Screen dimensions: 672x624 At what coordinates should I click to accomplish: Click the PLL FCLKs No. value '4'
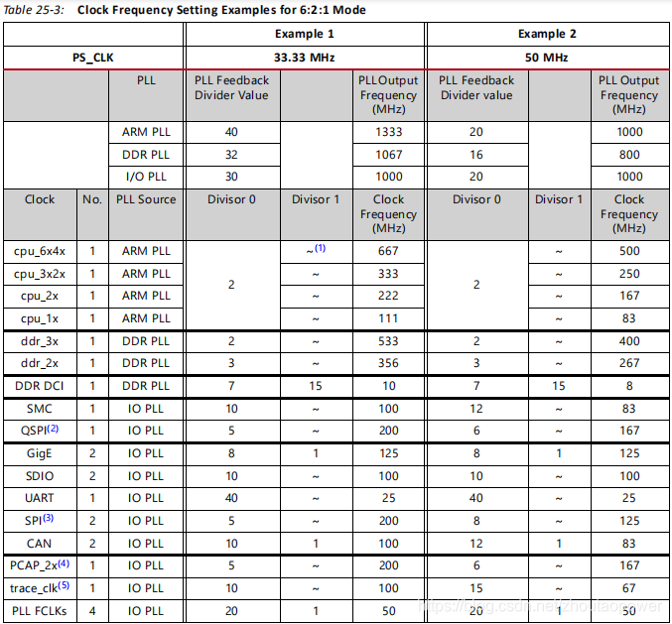(x=92, y=611)
